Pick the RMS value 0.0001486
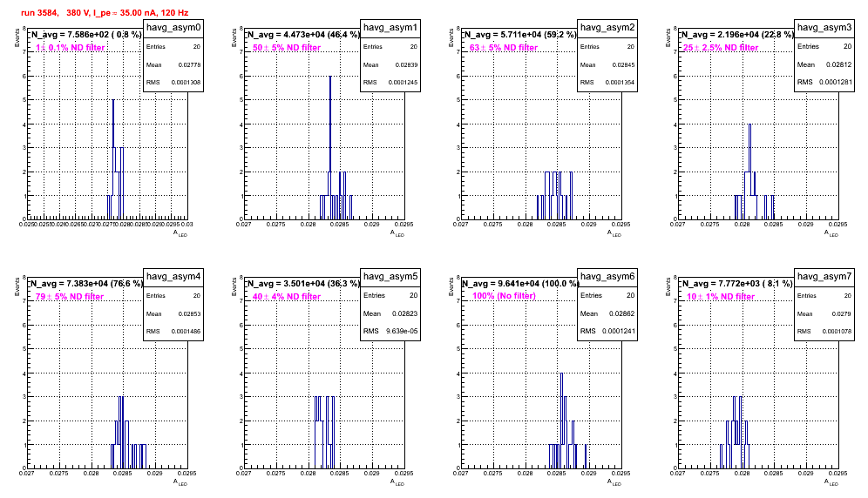The width and height of the screenshot is (868, 498). coord(186,332)
